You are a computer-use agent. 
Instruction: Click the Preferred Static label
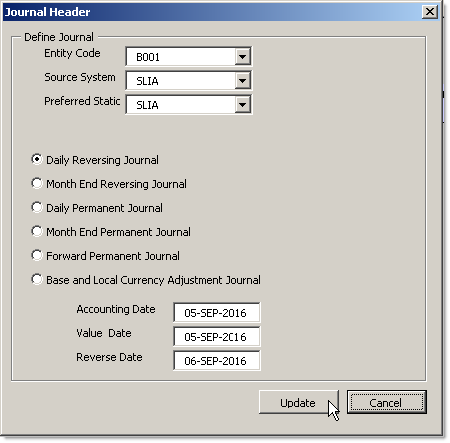[x=82, y=101]
